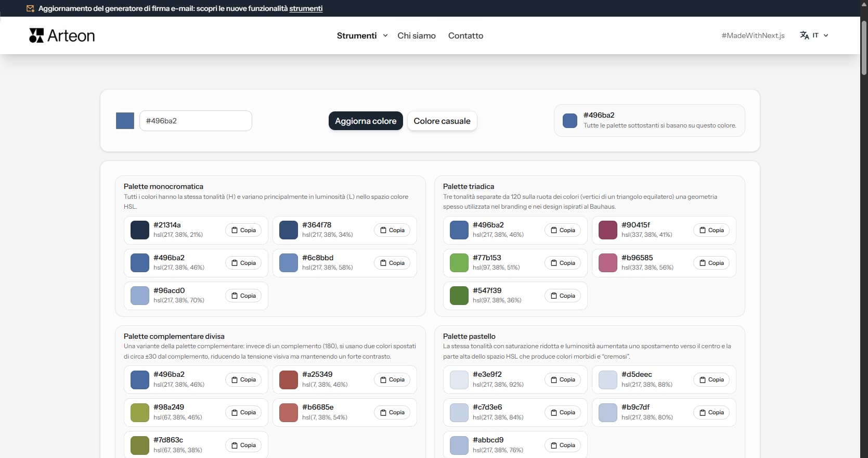
Task: Expand the Strumenti dropdown menu
Action: click(x=357, y=35)
